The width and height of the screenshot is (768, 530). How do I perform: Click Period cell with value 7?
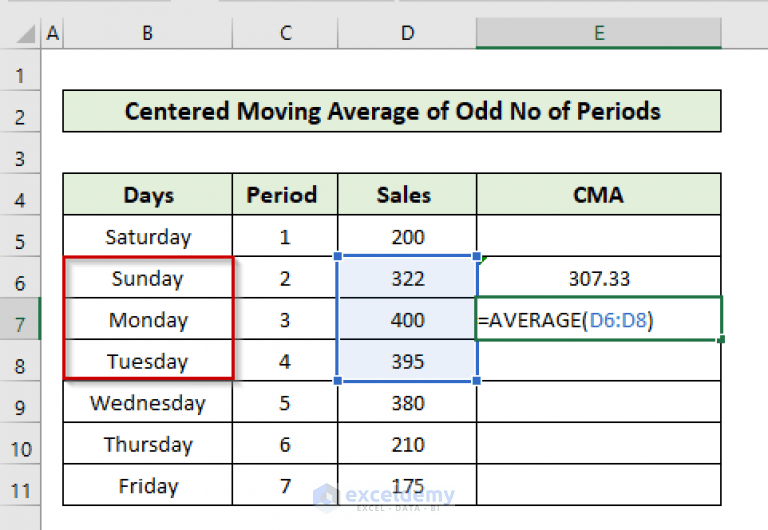click(x=285, y=485)
